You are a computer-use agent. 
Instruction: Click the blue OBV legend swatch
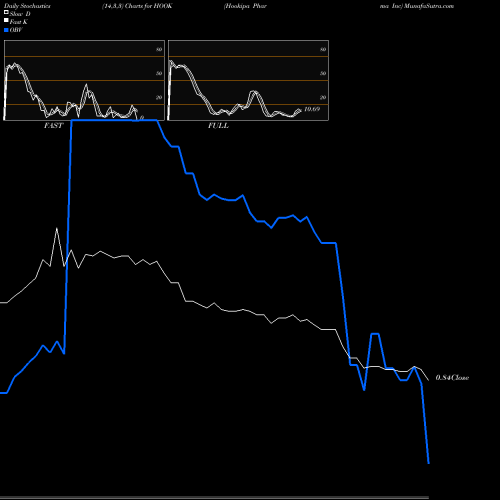click(x=6, y=30)
